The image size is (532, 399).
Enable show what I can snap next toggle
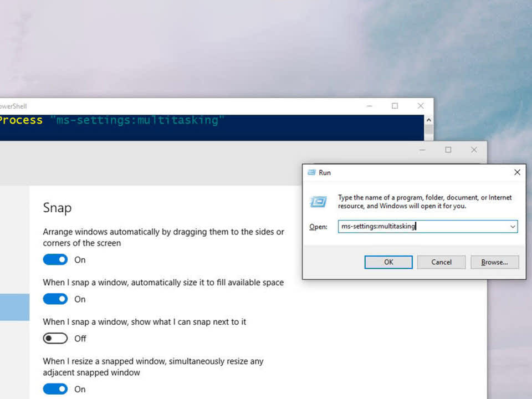55,338
